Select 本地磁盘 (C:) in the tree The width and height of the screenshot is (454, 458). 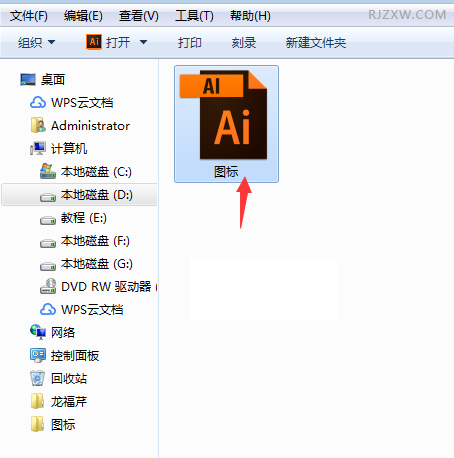click(96, 172)
